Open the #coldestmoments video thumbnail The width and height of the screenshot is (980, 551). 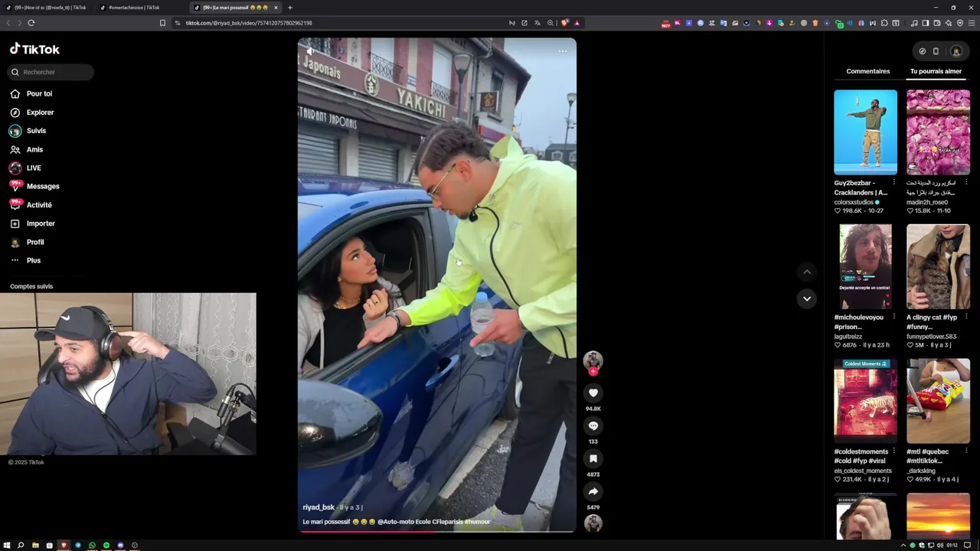865,402
